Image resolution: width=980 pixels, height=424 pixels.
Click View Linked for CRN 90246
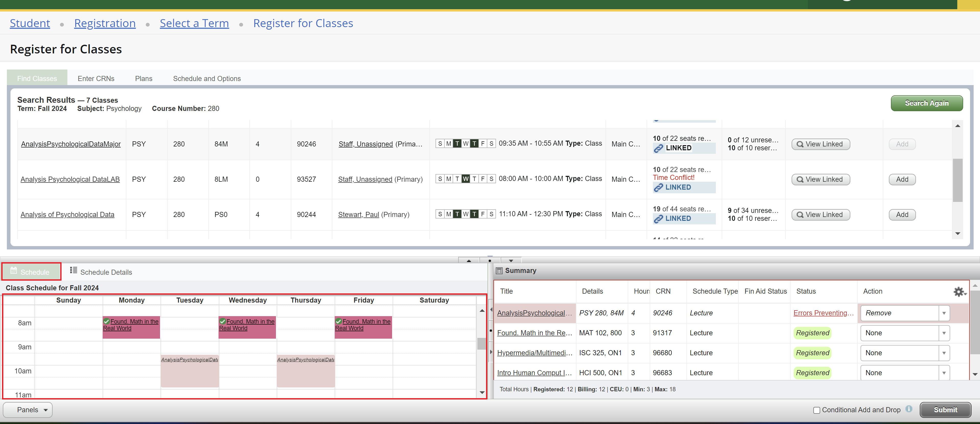pyautogui.click(x=820, y=144)
